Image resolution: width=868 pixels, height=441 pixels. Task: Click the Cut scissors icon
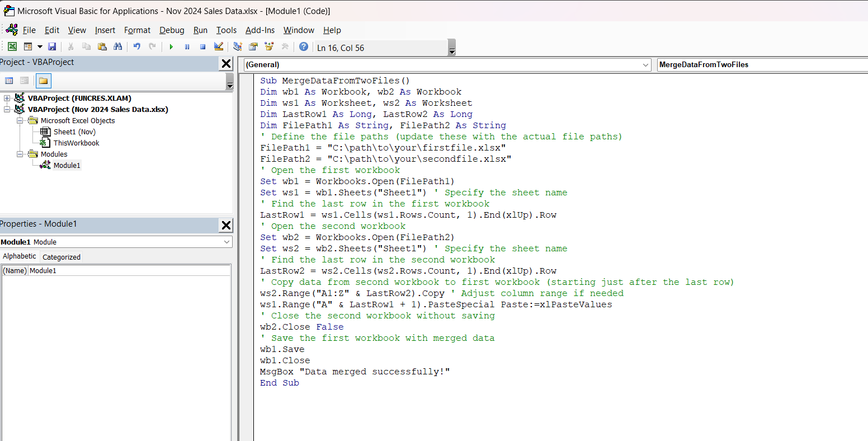pos(71,47)
